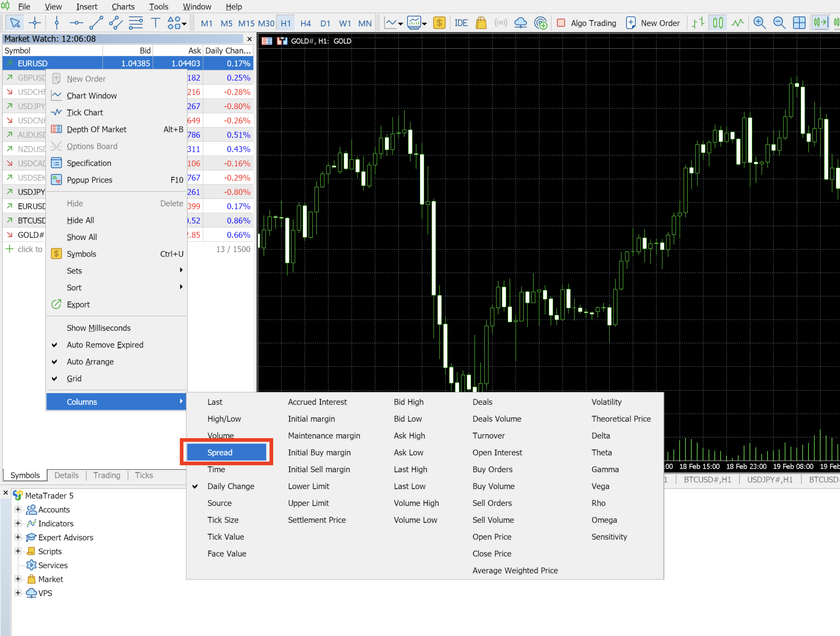Screen dimensions: 840x636
Task: Click the trendline drawing tool
Action: [96, 23]
